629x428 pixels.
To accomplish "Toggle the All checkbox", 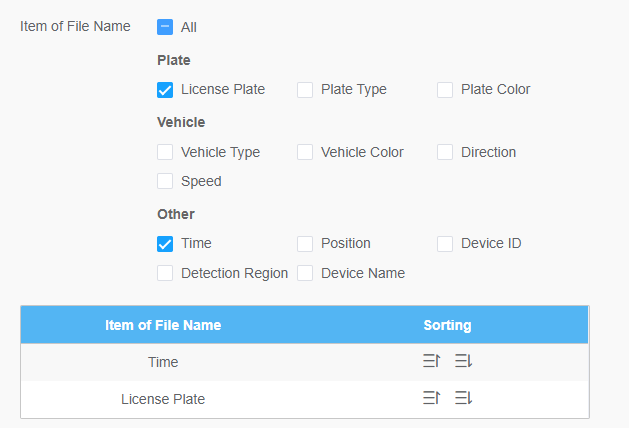I will point(165,27).
